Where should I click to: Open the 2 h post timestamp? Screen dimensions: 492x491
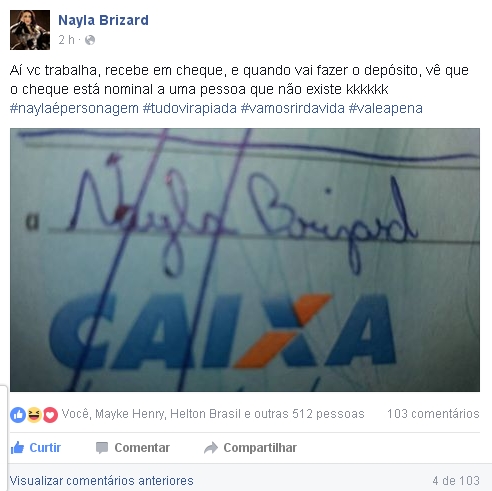click(66, 40)
